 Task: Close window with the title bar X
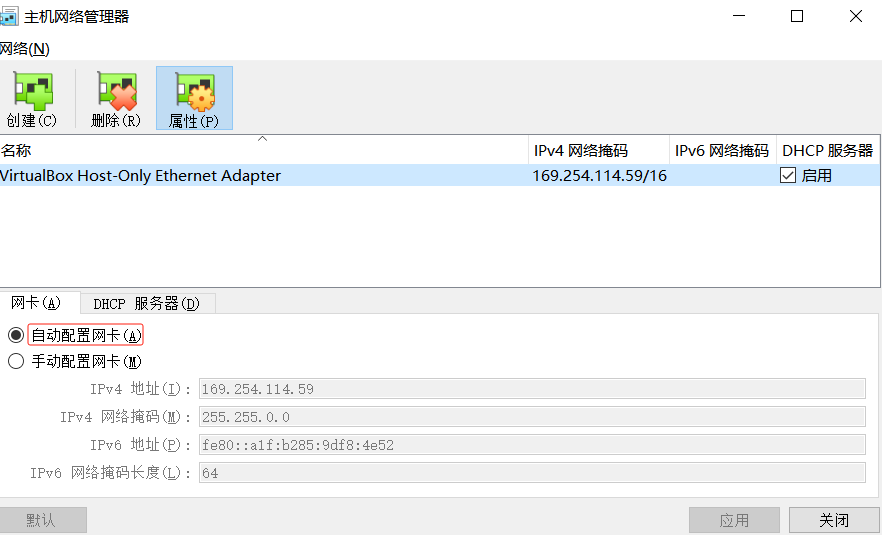point(856,16)
